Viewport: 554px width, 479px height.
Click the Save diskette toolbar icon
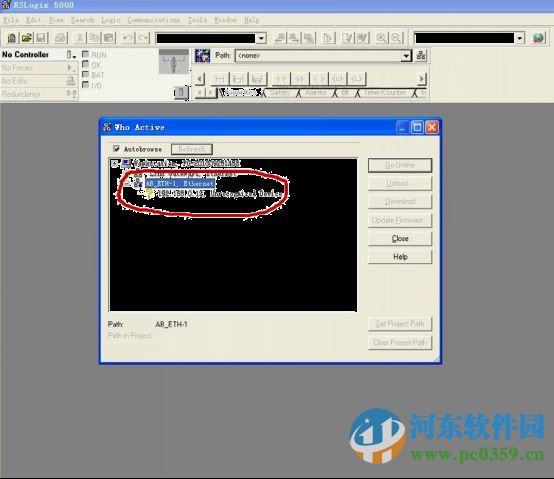tap(41, 38)
